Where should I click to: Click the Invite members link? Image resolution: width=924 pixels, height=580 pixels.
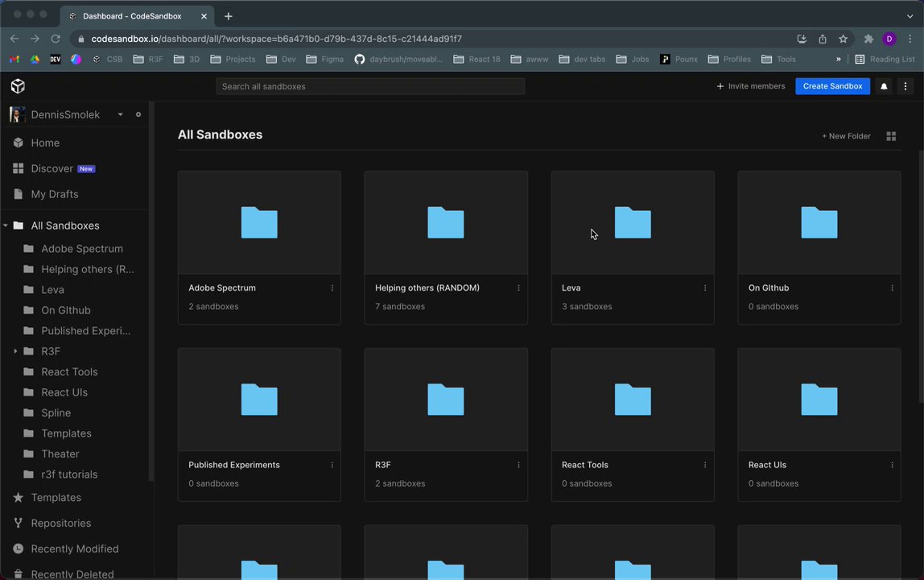click(750, 86)
